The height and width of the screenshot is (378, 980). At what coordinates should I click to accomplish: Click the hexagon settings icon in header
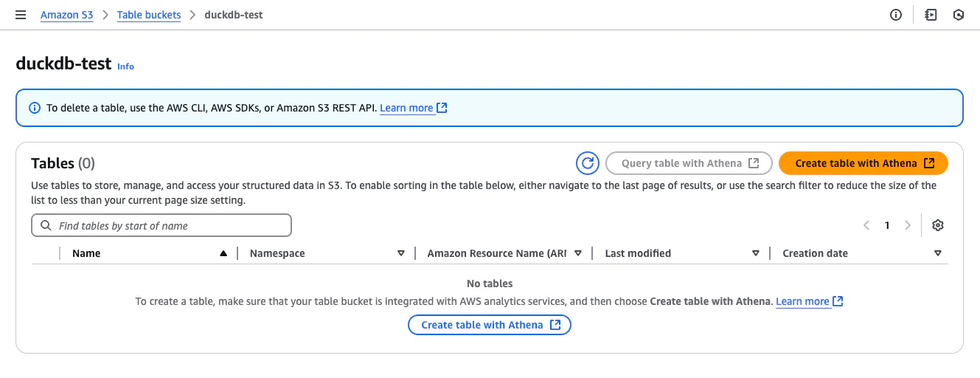(959, 15)
